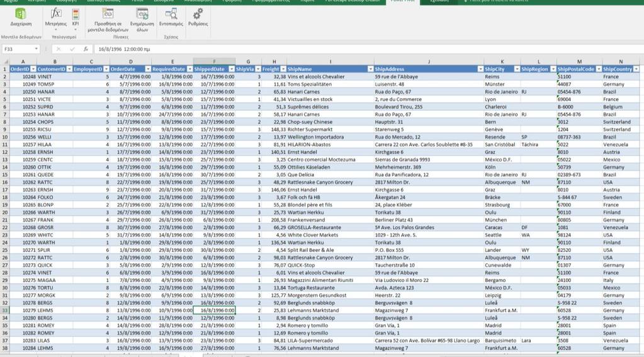Open the ShipAddress filter dropdown
644x357 pixels.
[480, 69]
